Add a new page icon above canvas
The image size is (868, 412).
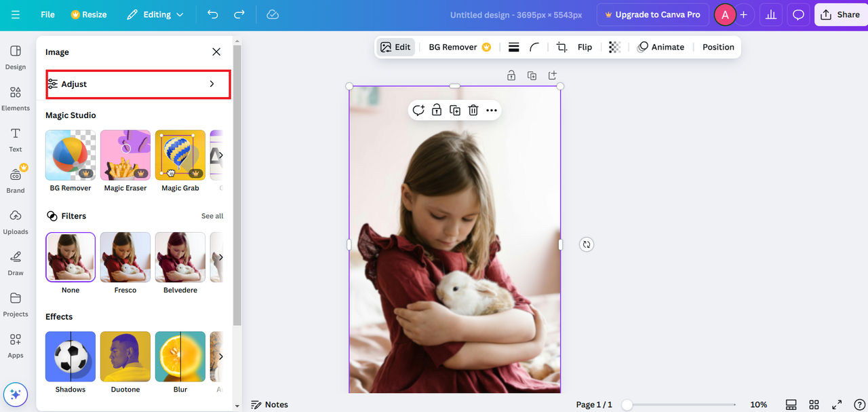point(553,75)
